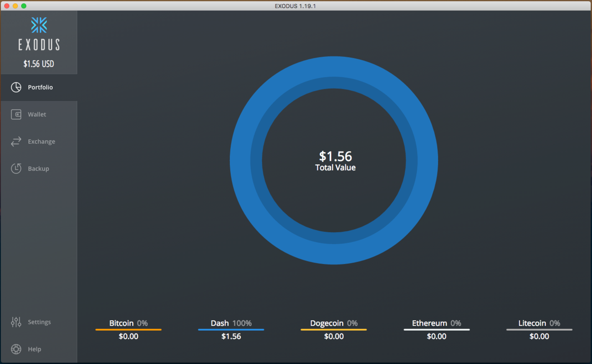The width and height of the screenshot is (592, 364).
Task: Click the EXODUS 1.19.1 window title
Action: coord(296,6)
